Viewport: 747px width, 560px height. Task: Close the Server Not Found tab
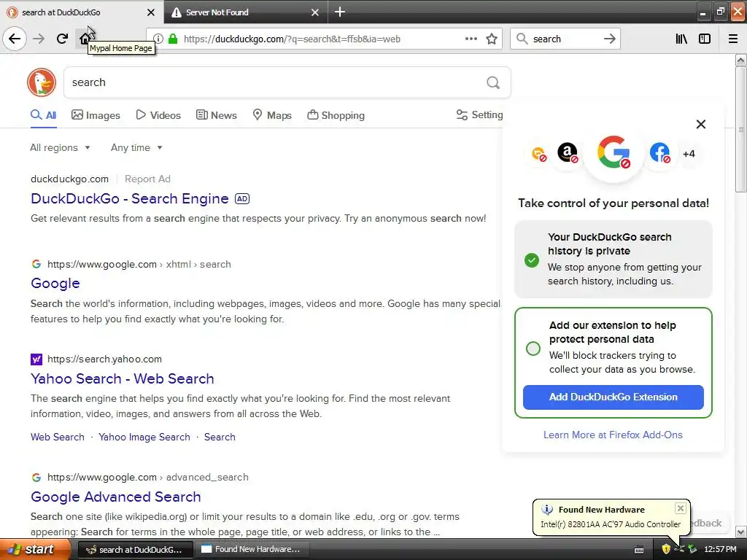tap(315, 12)
